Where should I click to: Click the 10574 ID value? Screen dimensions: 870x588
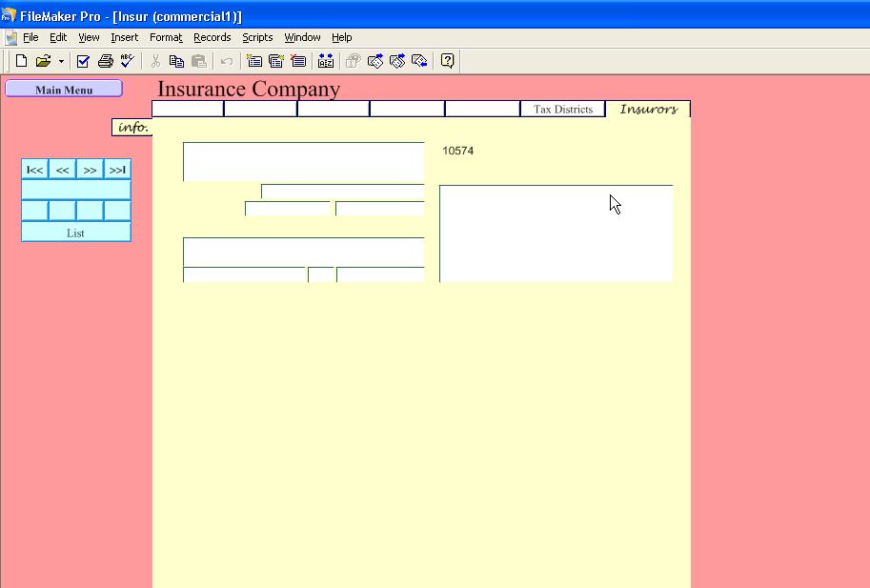457,151
